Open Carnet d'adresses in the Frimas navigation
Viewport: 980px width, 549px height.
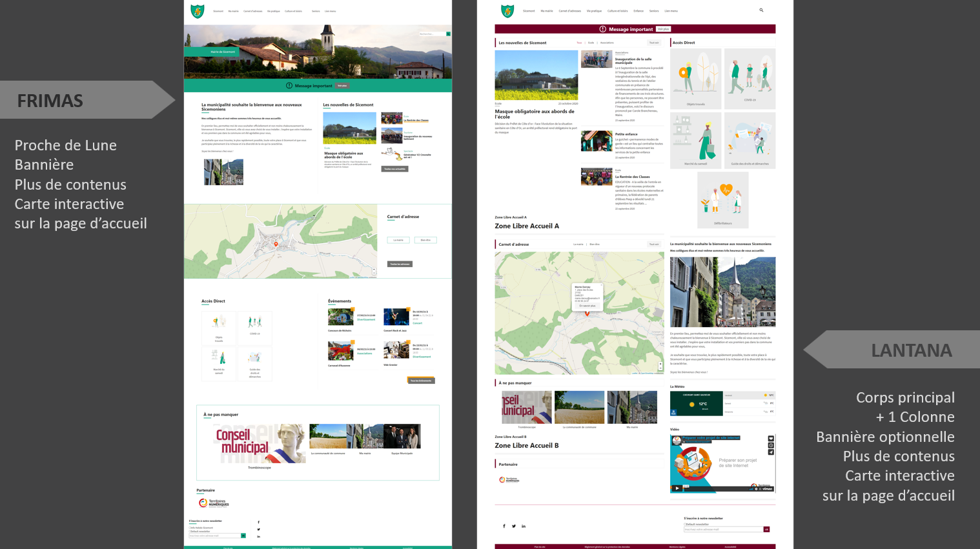click(x=252, y=11)
